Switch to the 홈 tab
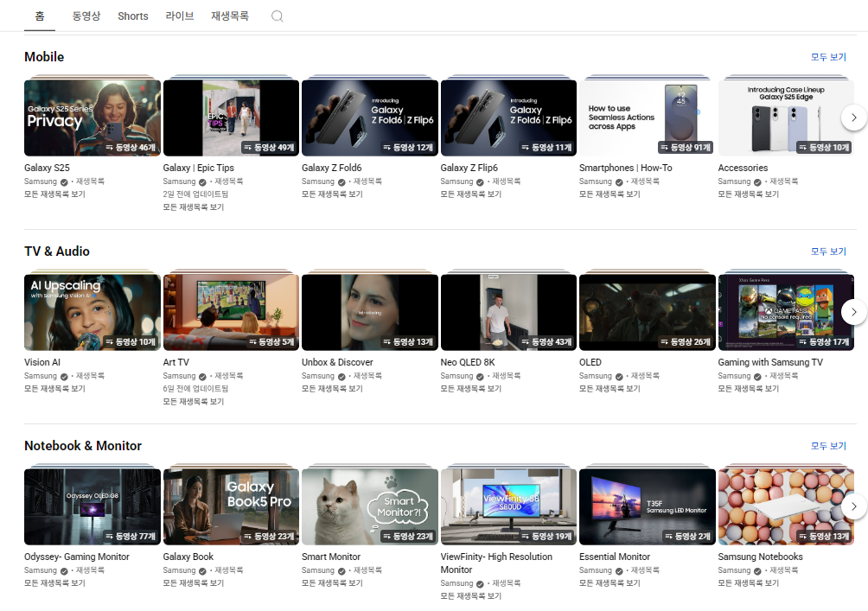Viewport: 868px width, 611px height. pyautogui.click(x=40, y=16)
